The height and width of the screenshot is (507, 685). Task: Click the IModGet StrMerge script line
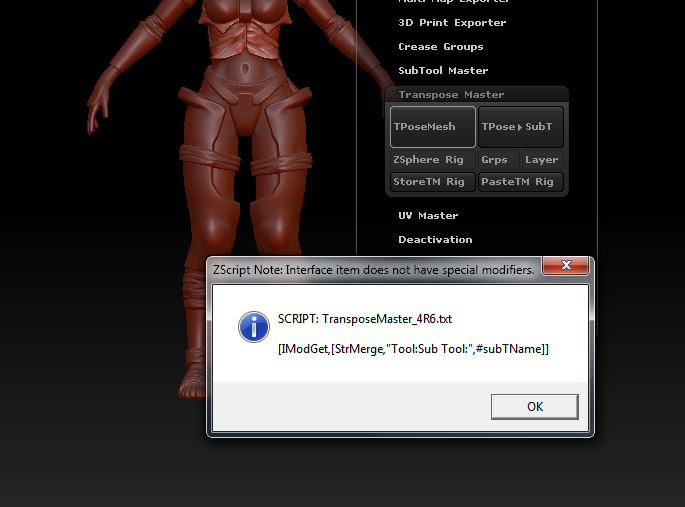point(413,349)
